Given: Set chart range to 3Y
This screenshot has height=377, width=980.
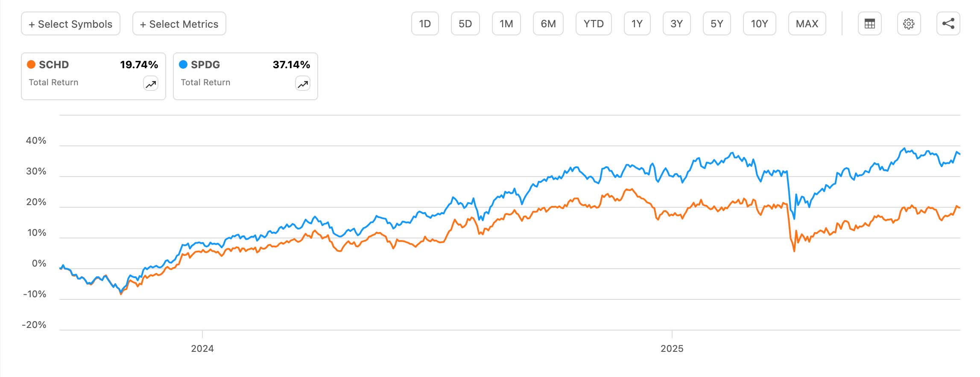Looking at the screenshot, I should pos(677,23).
